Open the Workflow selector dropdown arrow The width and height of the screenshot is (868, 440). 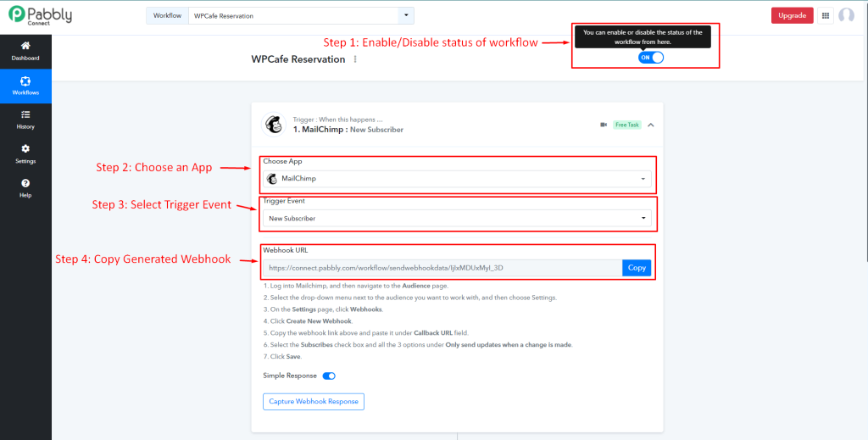click(x=406, y=16)
